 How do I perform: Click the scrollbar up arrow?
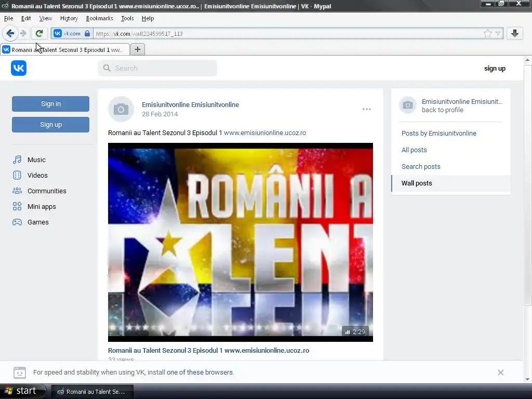[527, 60]
